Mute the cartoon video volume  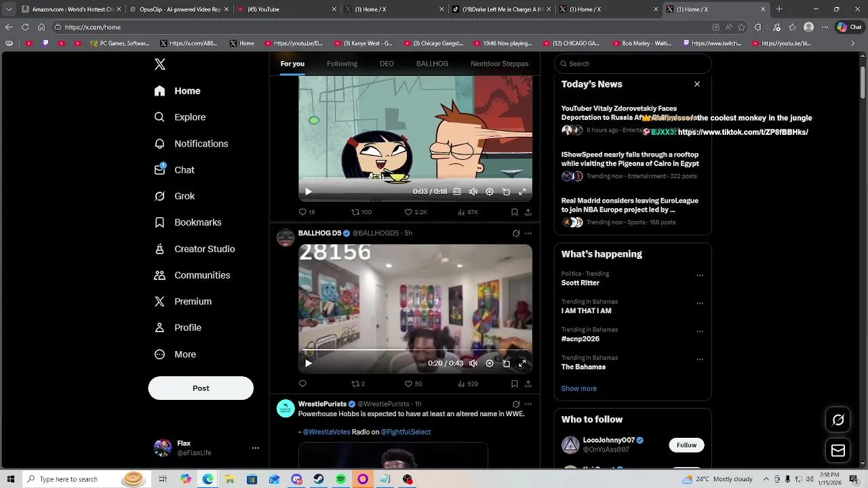[x=473, y=192]
